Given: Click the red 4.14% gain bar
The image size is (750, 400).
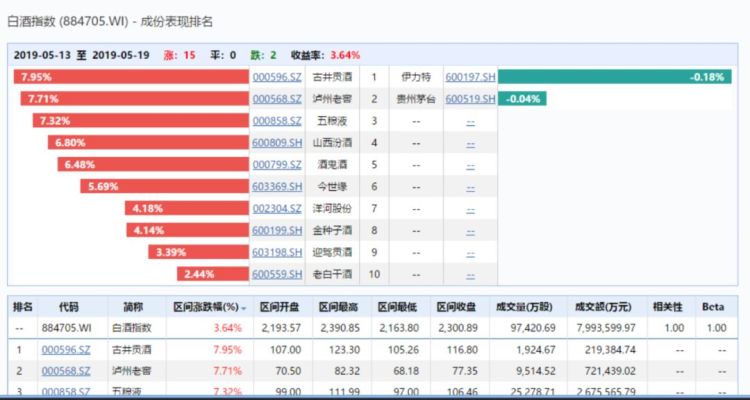Looking at the screenshot, I should 188,231.
